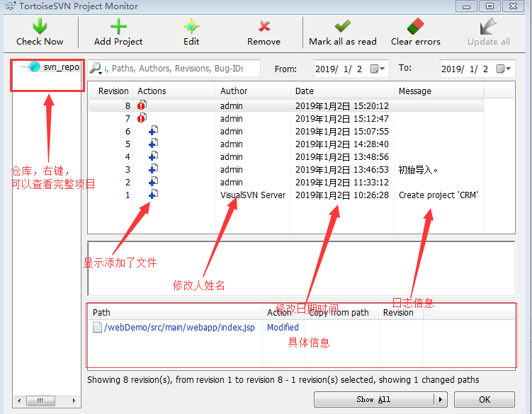
Task: Open the To date calendar dropdown
Action: coord(504,69)
